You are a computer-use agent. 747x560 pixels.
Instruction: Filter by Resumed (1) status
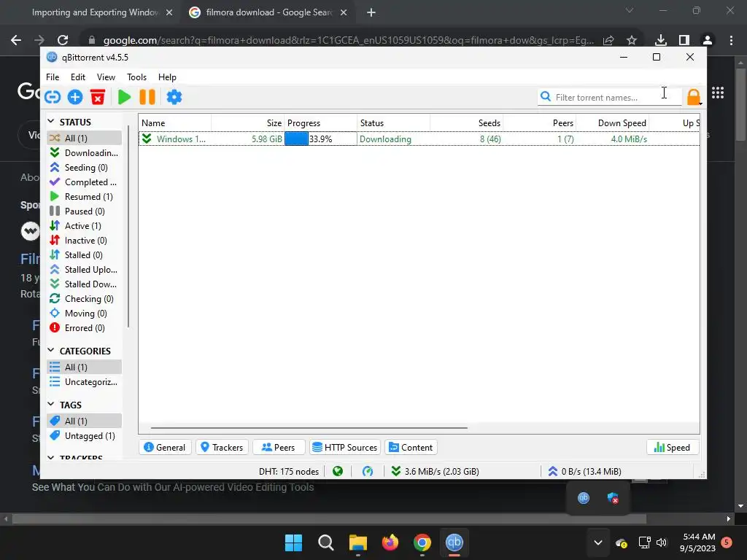(85, 197)
